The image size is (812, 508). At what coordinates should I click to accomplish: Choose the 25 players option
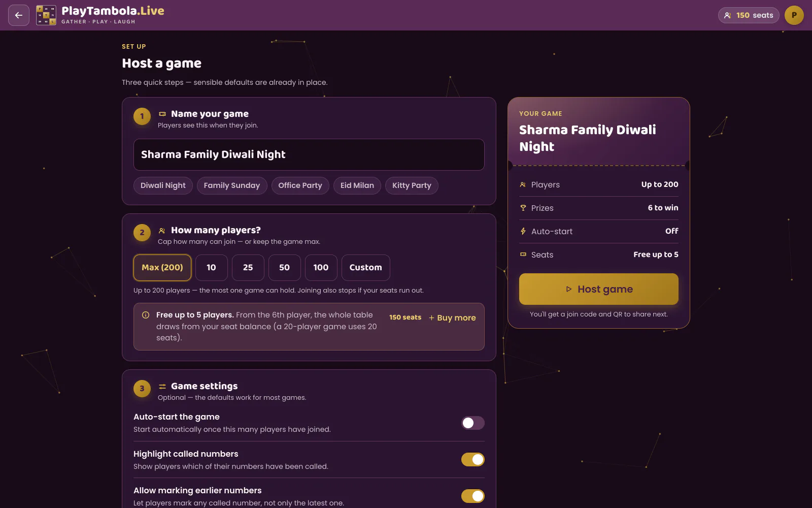(x=248, y=268)
